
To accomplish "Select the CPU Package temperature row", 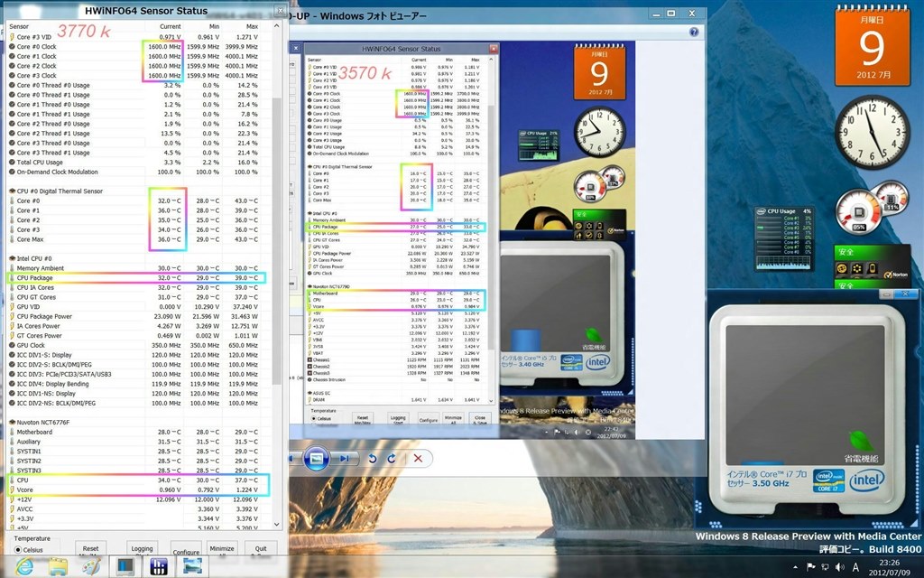I will click(x=140, y=278).
